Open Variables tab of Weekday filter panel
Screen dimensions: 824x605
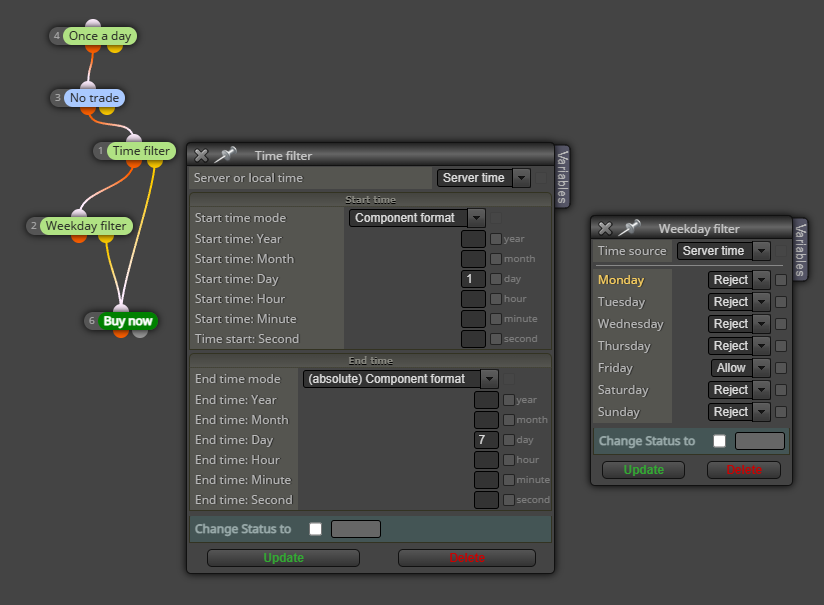pyautogui.click(x=800, y=250)
